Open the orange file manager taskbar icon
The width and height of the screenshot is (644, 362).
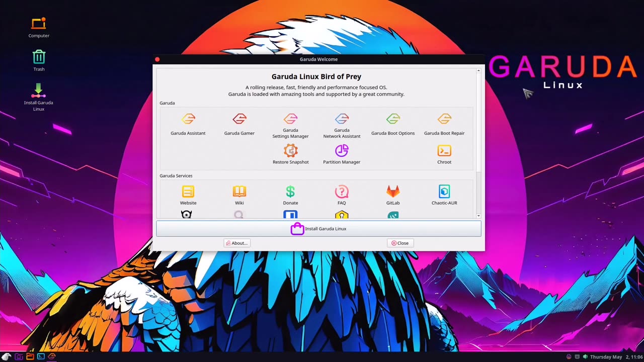coord(30,356)
